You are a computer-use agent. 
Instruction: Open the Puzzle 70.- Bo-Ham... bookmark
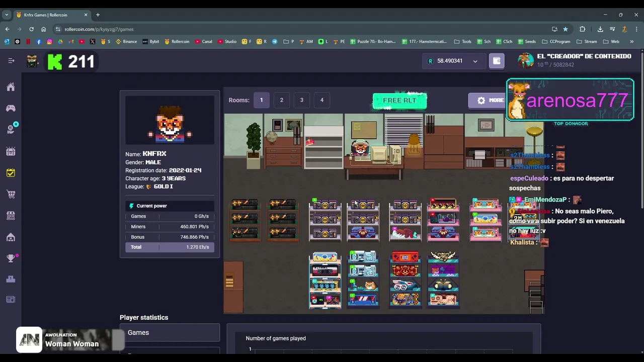click(x=373, y=42)
